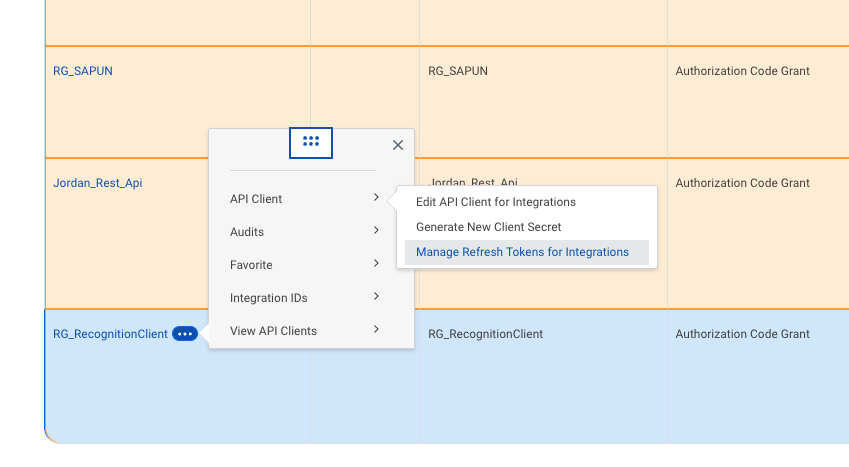Click Authorization Code Grant in RG_SAPUN row
This screenshot has width=849, height=467.
742,71
